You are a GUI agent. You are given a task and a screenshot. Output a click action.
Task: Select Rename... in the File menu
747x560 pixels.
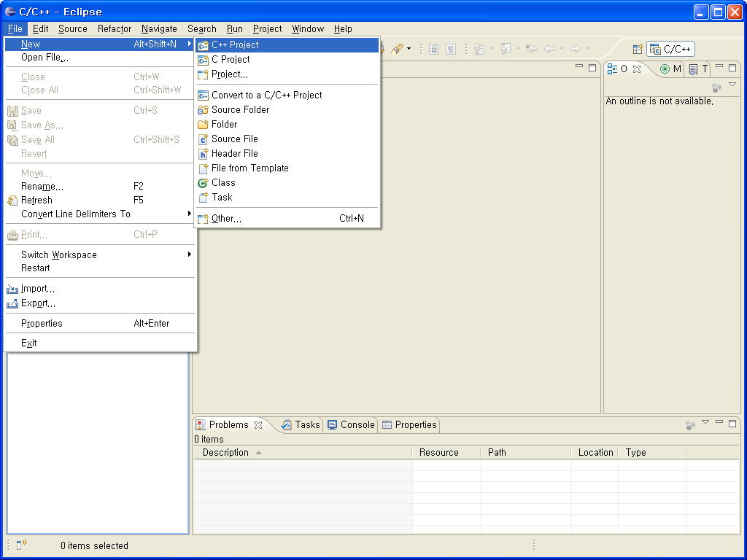[99, 187]
